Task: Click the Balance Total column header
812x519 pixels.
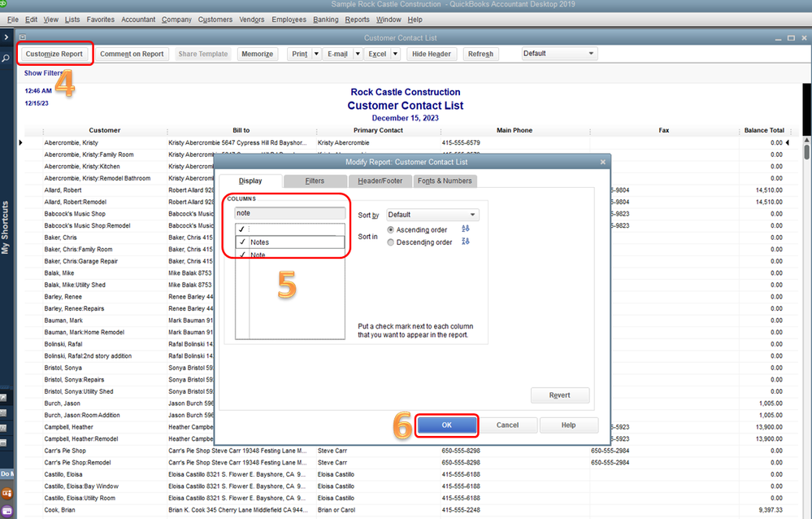Action: pos(764,130)
